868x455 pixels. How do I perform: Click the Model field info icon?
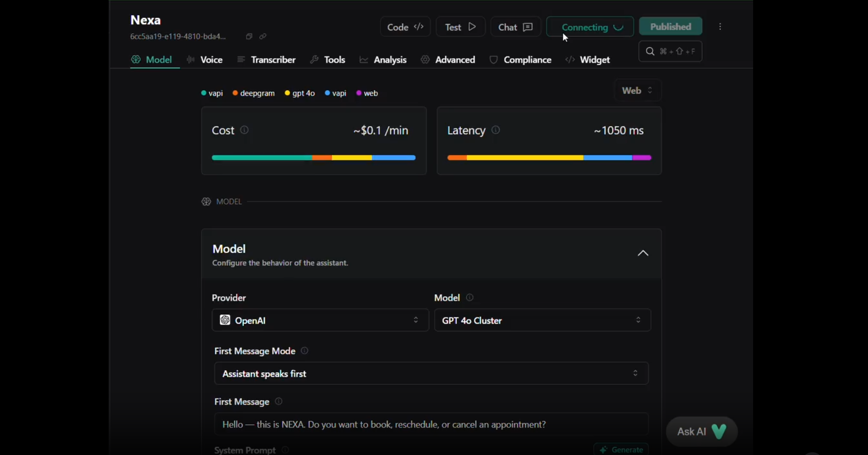point(470,298)
